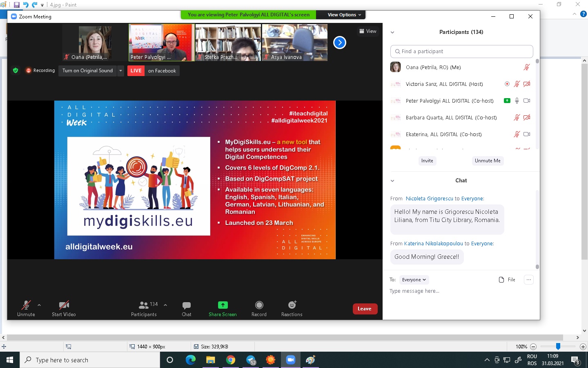588x368 pixels.
Task: Turn on Original Sound
Action: coord(87,71)
